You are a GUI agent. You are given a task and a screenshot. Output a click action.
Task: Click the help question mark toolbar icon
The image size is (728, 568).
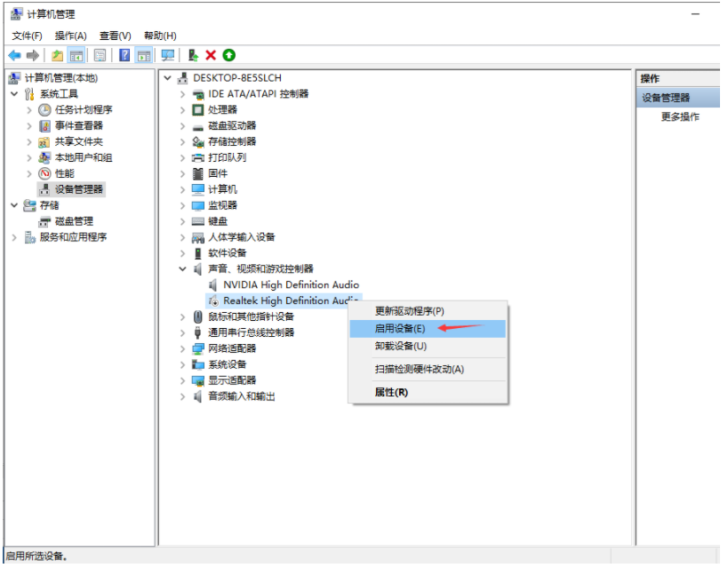click(124, 55)
